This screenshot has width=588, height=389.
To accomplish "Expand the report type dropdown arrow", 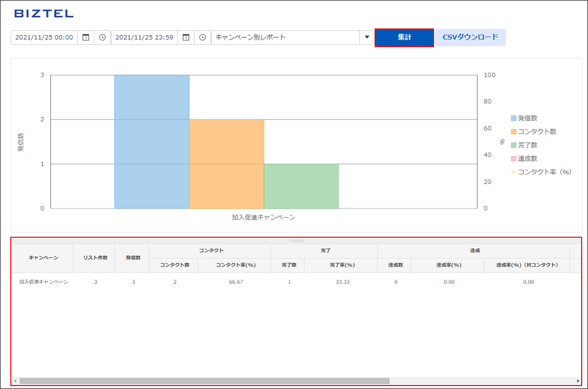I will [x=367, y=37].
